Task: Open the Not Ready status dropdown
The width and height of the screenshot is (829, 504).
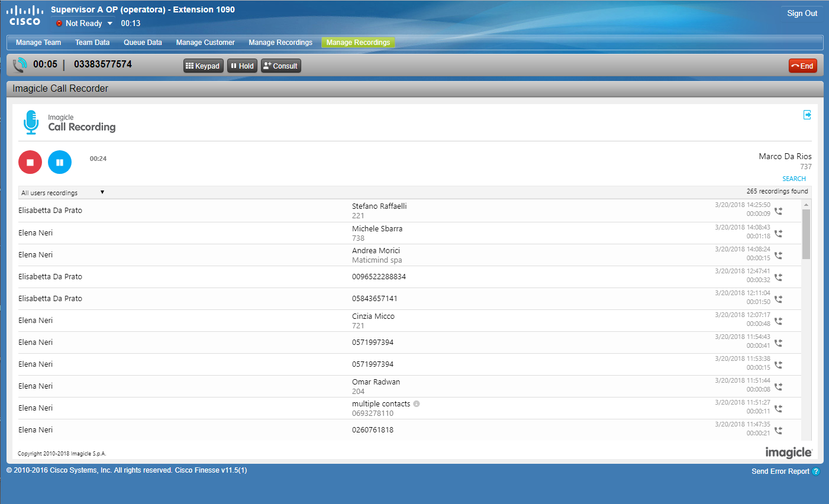Action: point(109,24)
